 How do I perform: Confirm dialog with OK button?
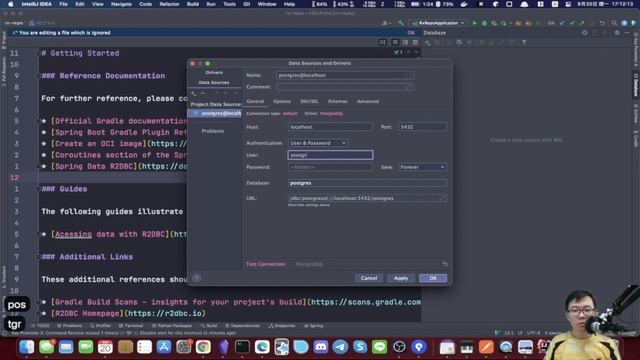(x=433, y=278)
